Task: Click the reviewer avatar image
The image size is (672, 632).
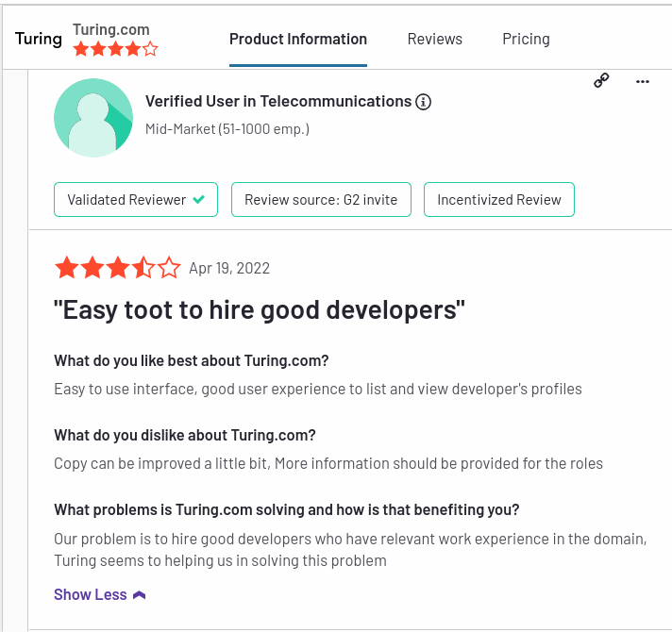Action: pyautogui.click(x=93, y=118)
